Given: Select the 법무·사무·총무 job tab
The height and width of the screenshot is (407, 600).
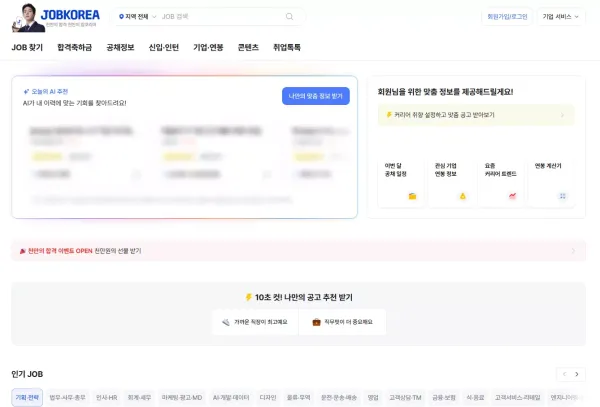Looking at the screenshot, I should click(x=68, y=397).
